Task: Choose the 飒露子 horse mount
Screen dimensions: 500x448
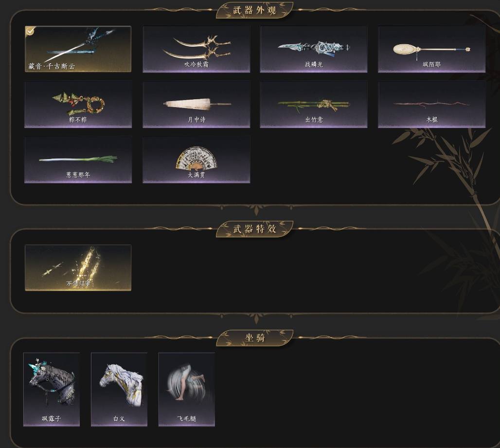Action: click(52, 389)
